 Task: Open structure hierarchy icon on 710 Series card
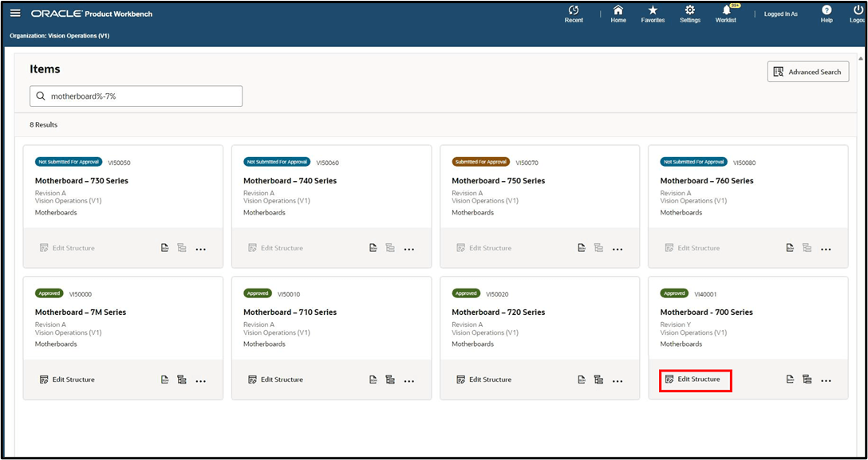(390, 379)
